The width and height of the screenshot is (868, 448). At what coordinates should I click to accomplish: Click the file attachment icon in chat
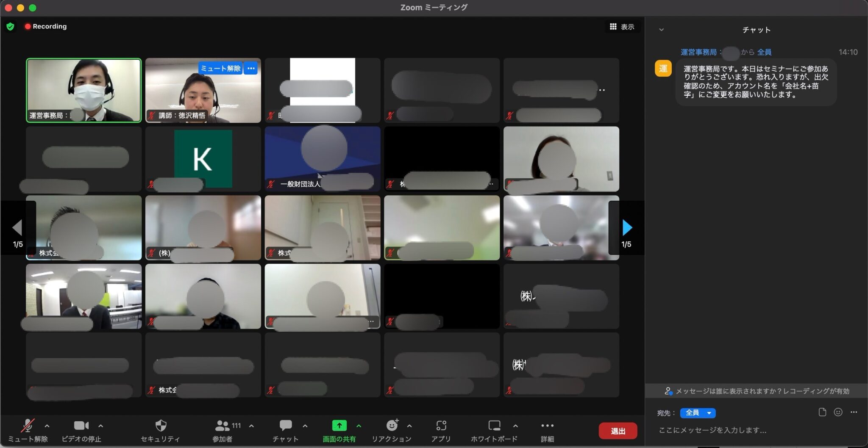tap(822, 412)
